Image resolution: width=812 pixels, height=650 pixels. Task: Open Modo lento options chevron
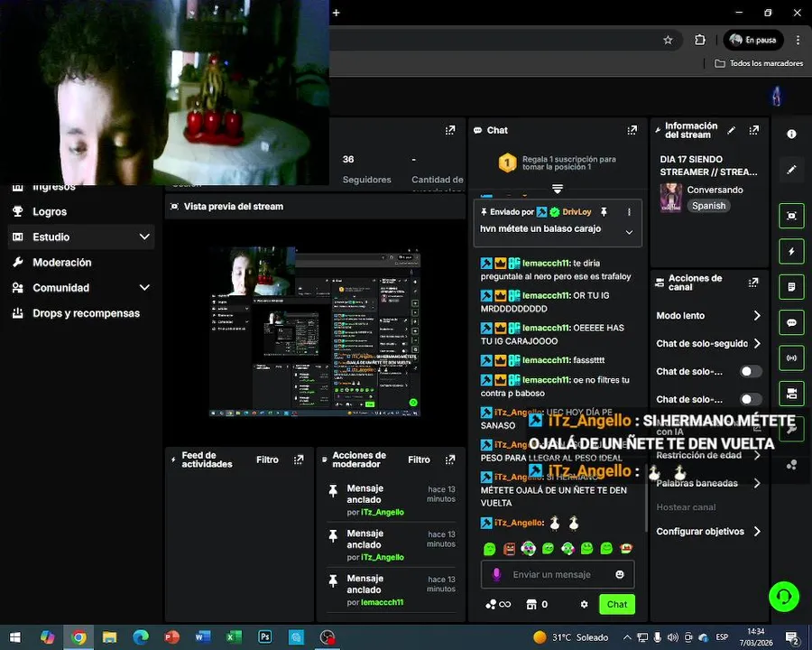pyautogui.click(x=757, y=316)
